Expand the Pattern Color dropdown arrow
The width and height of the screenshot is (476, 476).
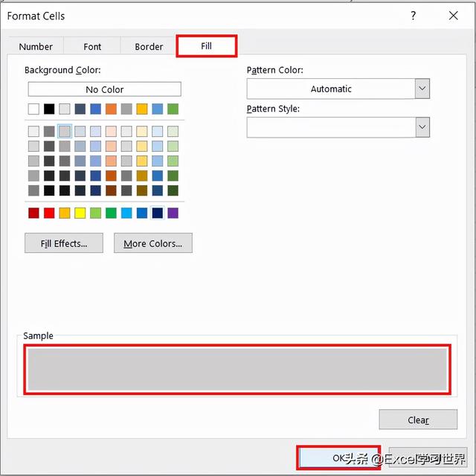pyautogui.click(x=422, y=89)
